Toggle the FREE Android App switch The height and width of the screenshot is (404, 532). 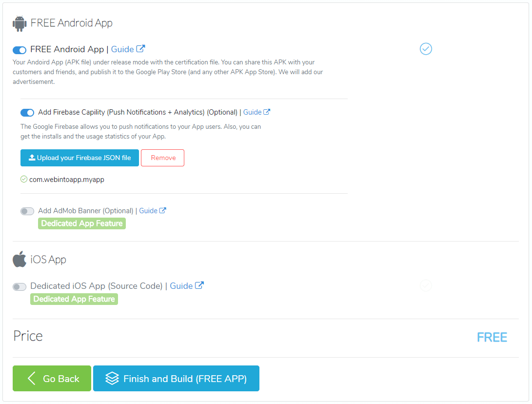click(x=20, y=50)
